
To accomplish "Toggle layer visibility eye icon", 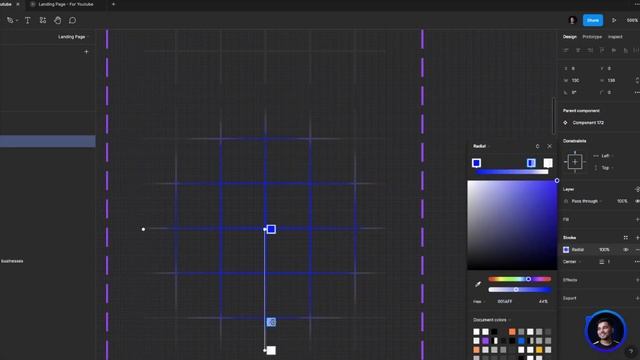I will click(x=638, y=201).
